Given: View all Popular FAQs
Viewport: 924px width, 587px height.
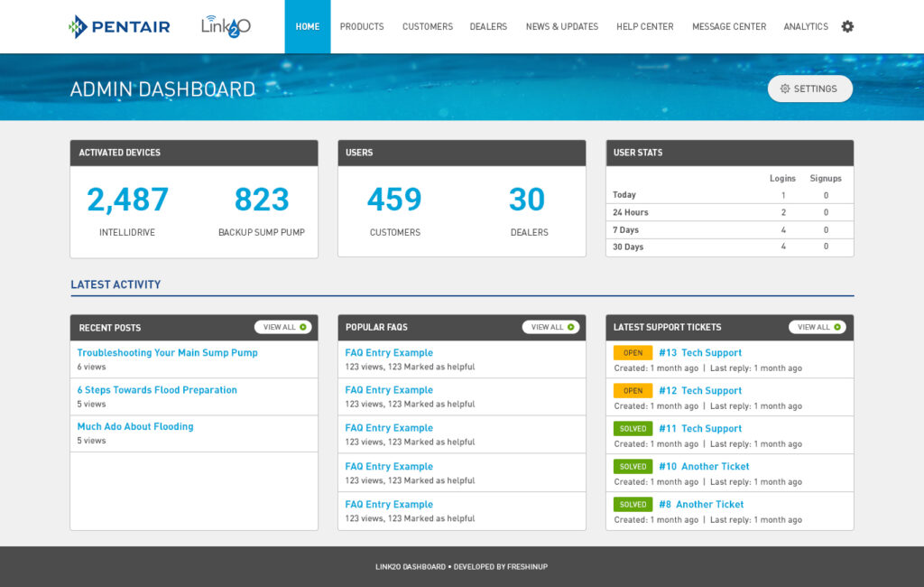Looking at the screenshot, I should (550, 327).
